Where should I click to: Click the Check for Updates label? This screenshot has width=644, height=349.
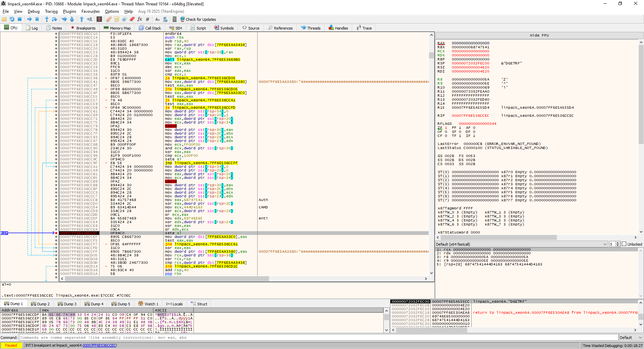(201, 19)
